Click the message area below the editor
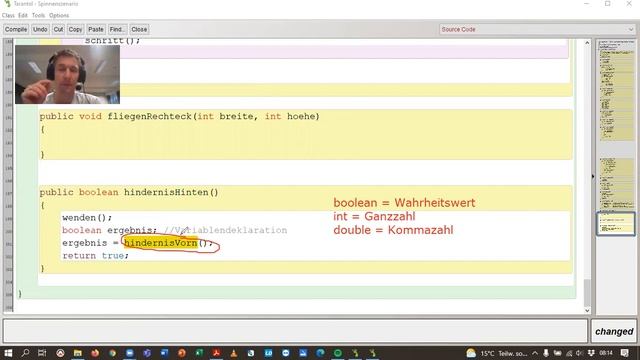This screenshot has height=360, width=640. pyautogui.click(x=295, y=331)
